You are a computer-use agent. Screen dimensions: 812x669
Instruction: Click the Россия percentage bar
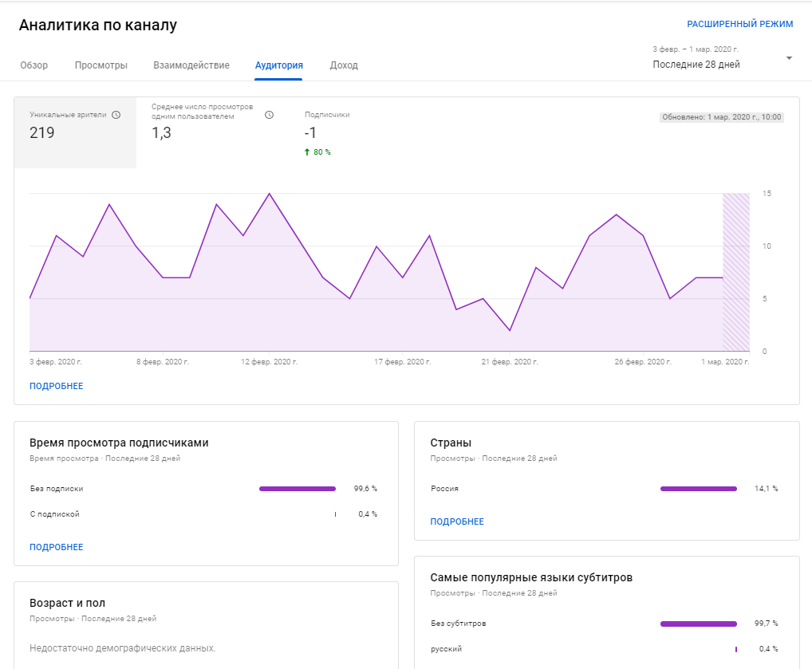[x=698, y=489]
